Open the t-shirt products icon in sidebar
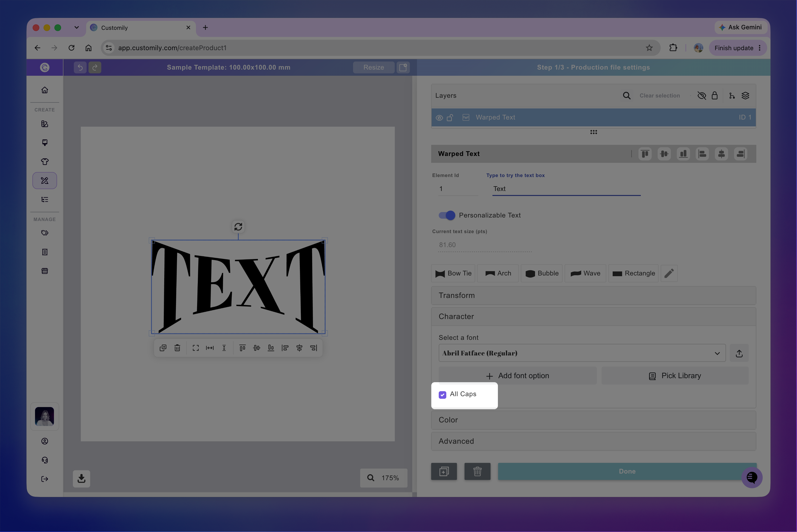Viewport: 797px width, 532px height. pyautogui.click(x=45, y=161)
